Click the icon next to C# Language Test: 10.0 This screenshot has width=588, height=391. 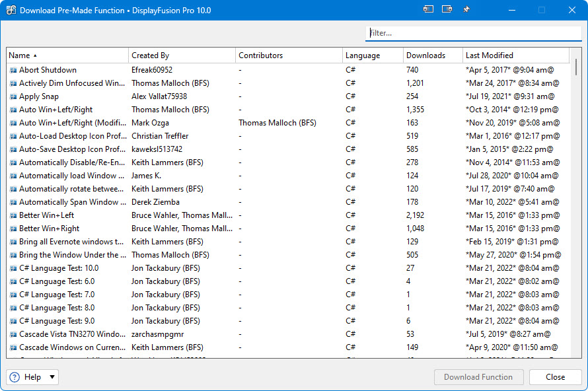(13, 268)
